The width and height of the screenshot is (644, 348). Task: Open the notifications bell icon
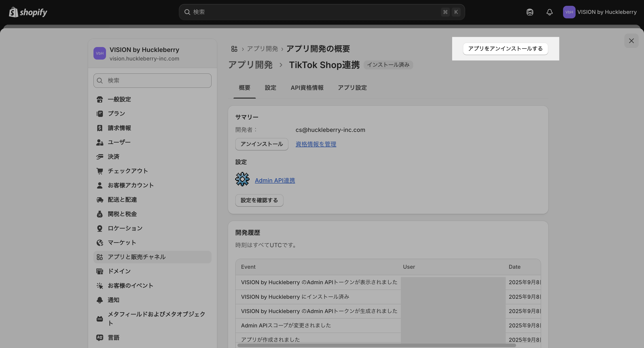pos(549,12)
